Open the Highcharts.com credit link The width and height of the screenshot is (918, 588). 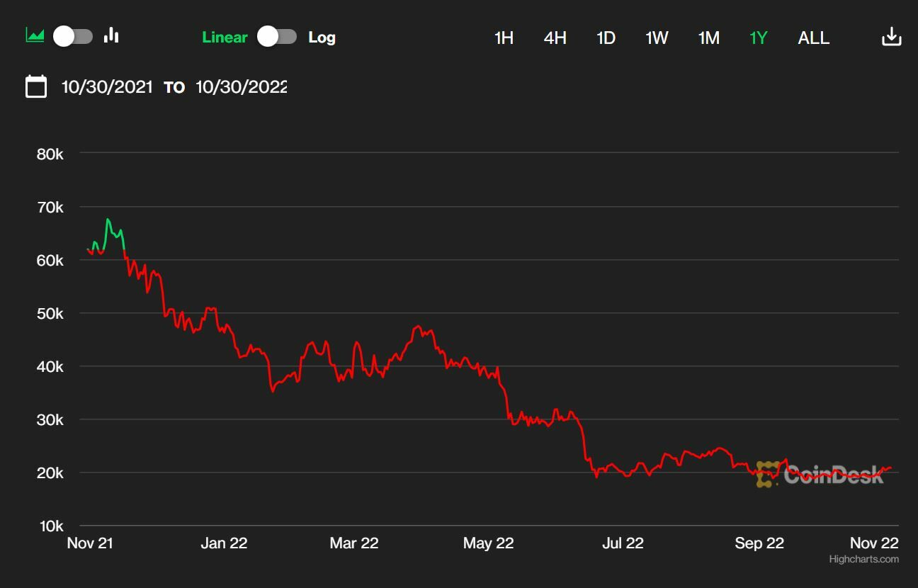point(864,559)
